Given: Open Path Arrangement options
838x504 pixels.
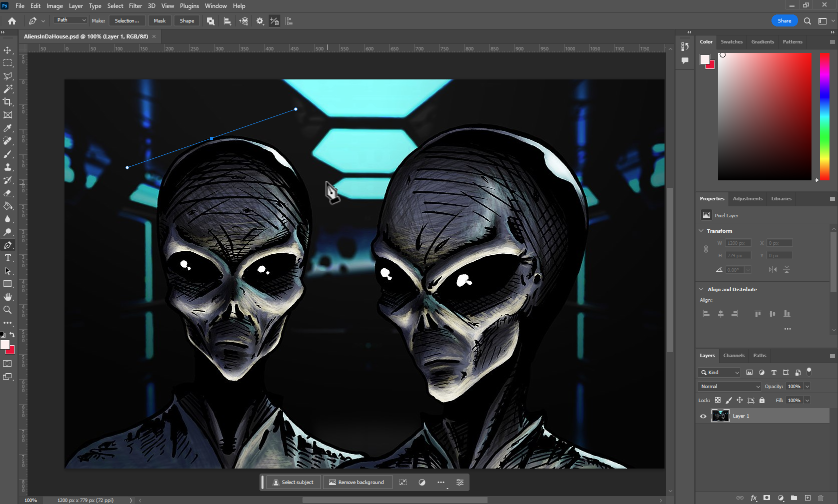Looking at the screenshot, I should pos(243,21).
